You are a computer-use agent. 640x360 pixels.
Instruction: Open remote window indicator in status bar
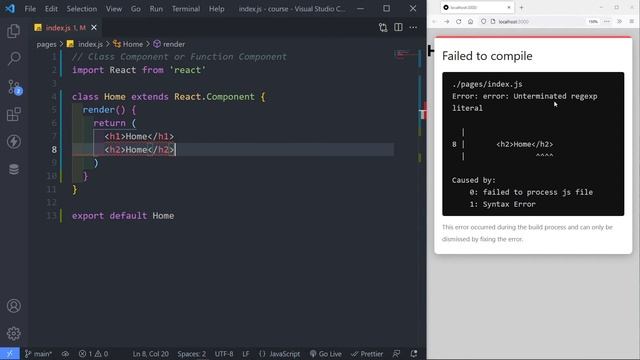[9, 354]
